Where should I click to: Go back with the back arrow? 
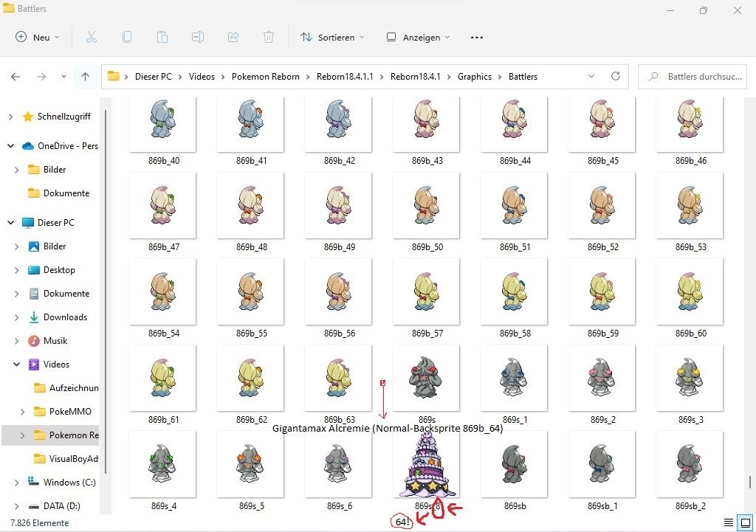(x=16, y=77)
